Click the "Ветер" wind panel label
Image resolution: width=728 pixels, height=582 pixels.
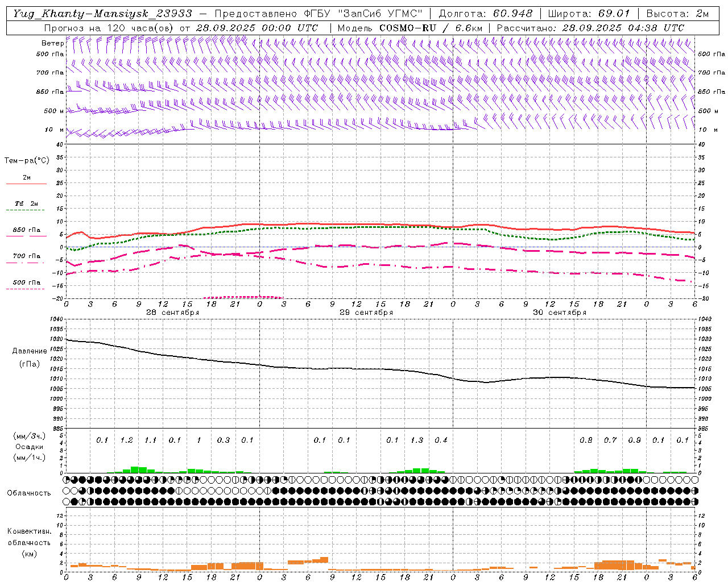coord(52,43)
